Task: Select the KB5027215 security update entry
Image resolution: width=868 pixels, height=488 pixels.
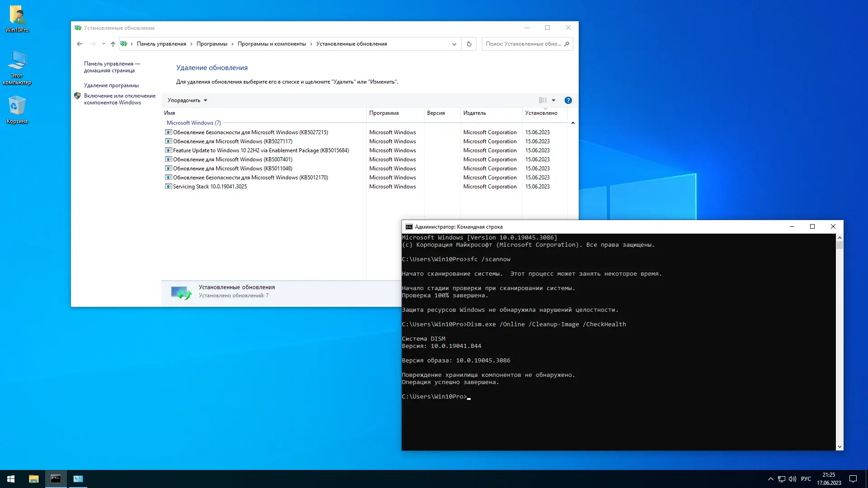Action: (x=251, y=132)
